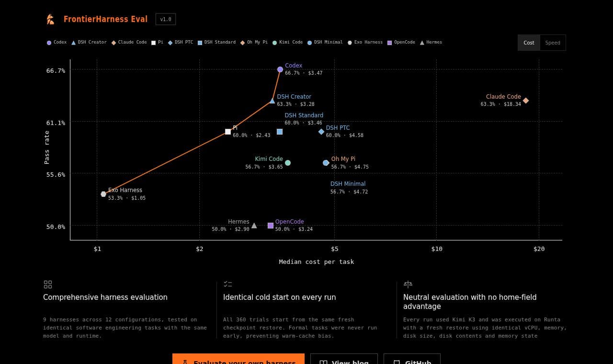Switch chart to Cost view
This screenshot has height=364, width=613.
coord(529,43)
